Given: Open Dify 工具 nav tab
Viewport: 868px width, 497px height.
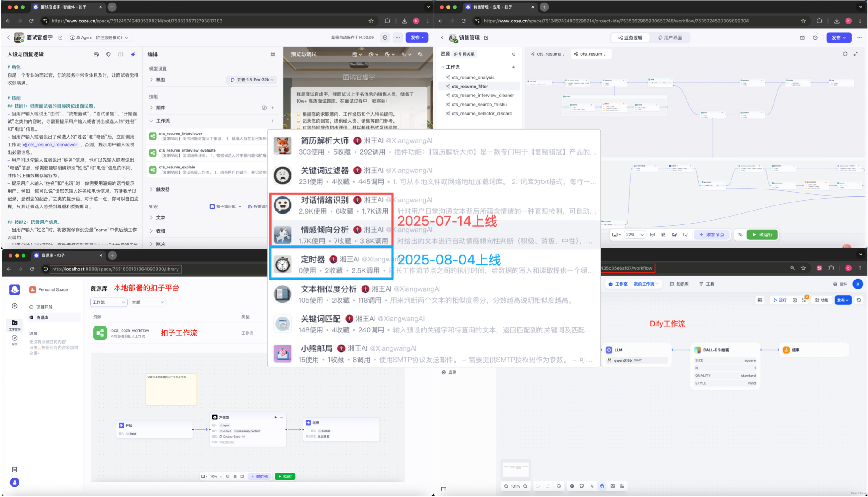Looking at the screenshot, I should pos(707,284).
